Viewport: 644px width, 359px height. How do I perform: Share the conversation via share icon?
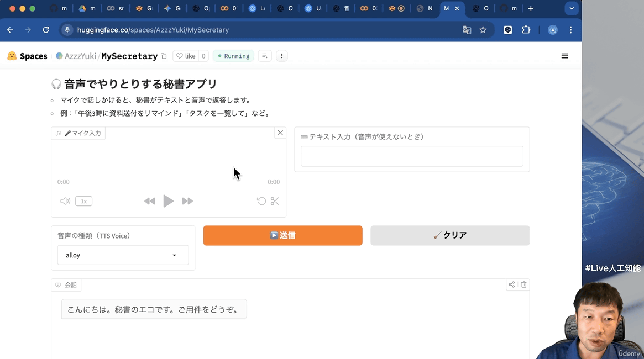click(x=512, y=284)
